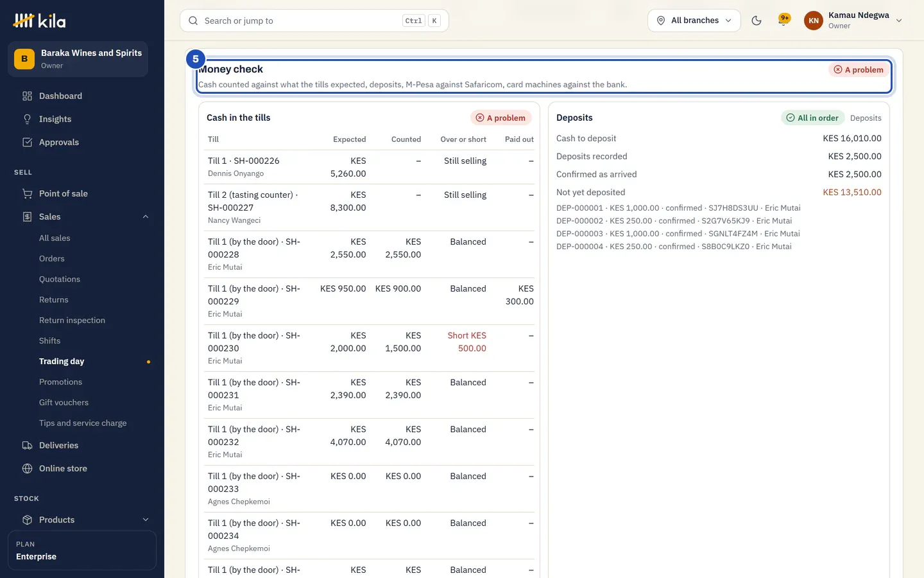Click deposit entry DEP-000004
Screen dimensions: 924x578
[674, 247]
